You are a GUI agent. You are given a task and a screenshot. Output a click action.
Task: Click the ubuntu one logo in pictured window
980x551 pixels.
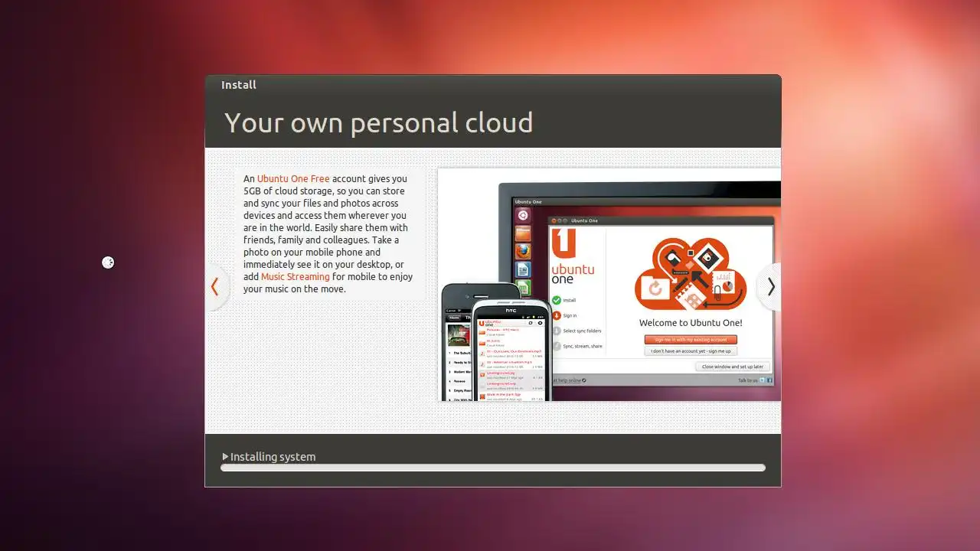click(572, 256)
